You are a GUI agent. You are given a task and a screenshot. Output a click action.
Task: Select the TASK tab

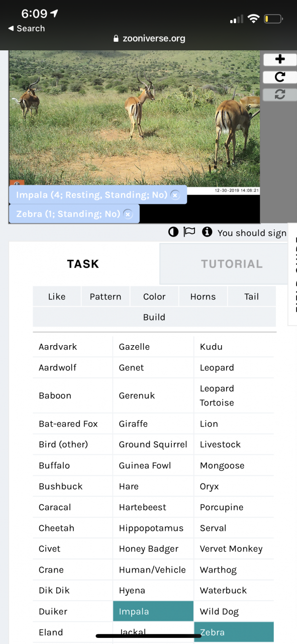83,264
